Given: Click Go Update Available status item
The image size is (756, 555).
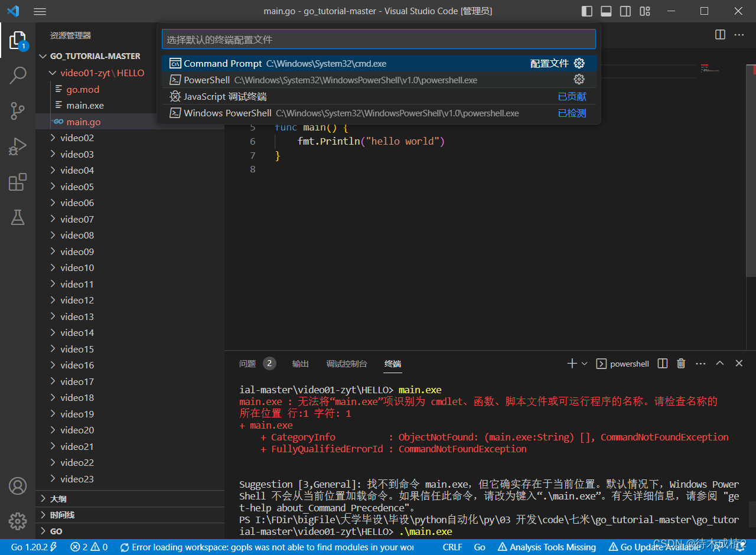Looking at the screenshot, I should click(655, 547).
